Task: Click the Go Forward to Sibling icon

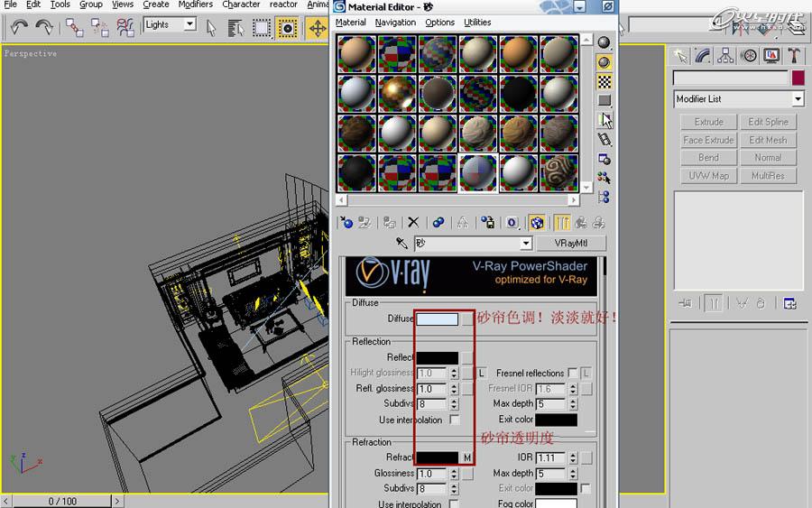Action: 599,223
